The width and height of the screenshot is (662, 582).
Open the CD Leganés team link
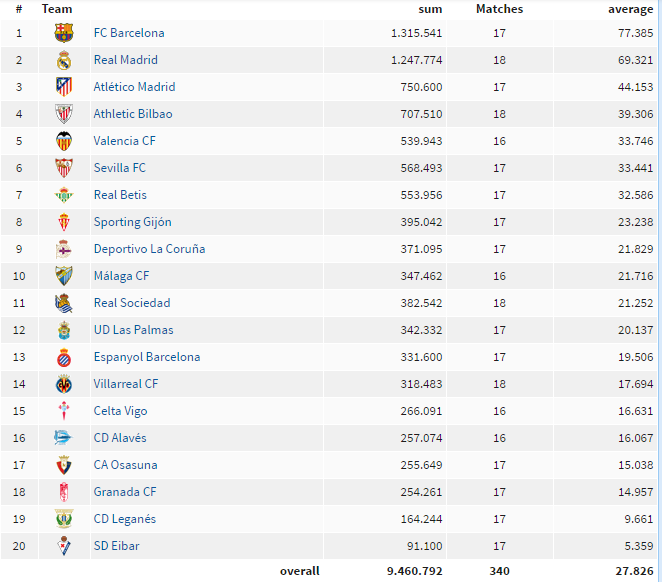click(x=125, y=519)
